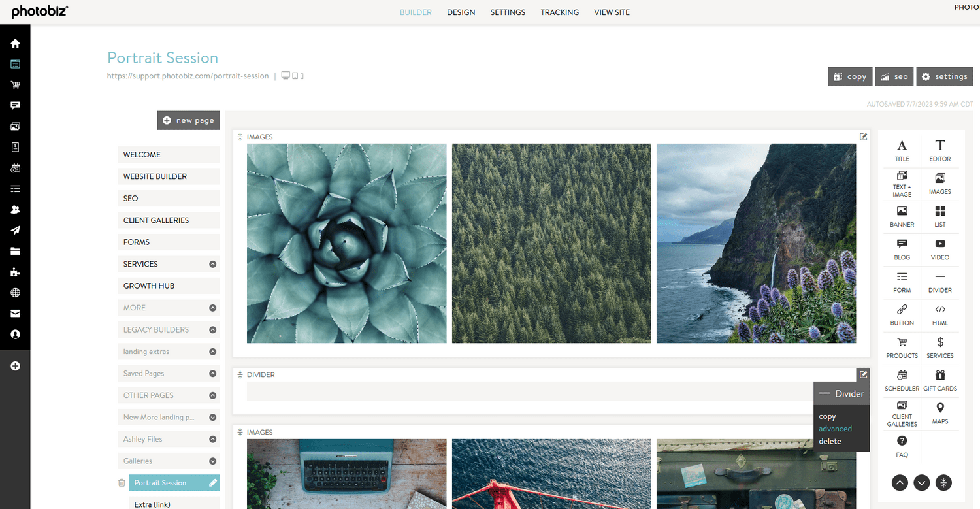Image resolution: width=980 pixels, height=509 pixels.
Task: Collapse the Galleries group
Action: point(212,461)
